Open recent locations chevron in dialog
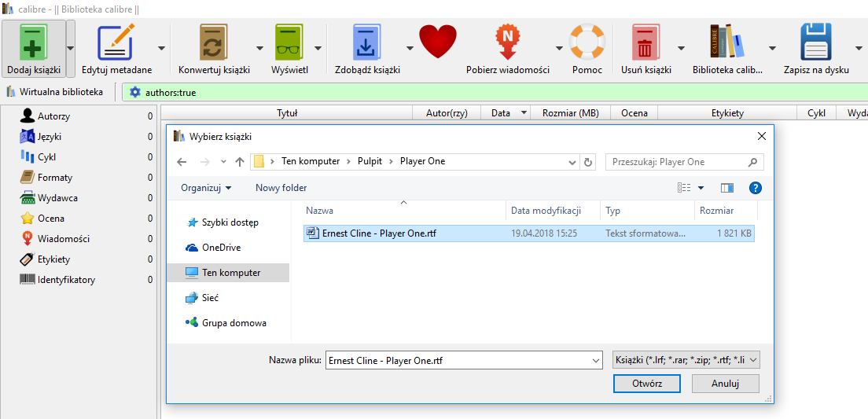This screenshot has width=868, height=419. pyautogui.click(x=223, y=162)
